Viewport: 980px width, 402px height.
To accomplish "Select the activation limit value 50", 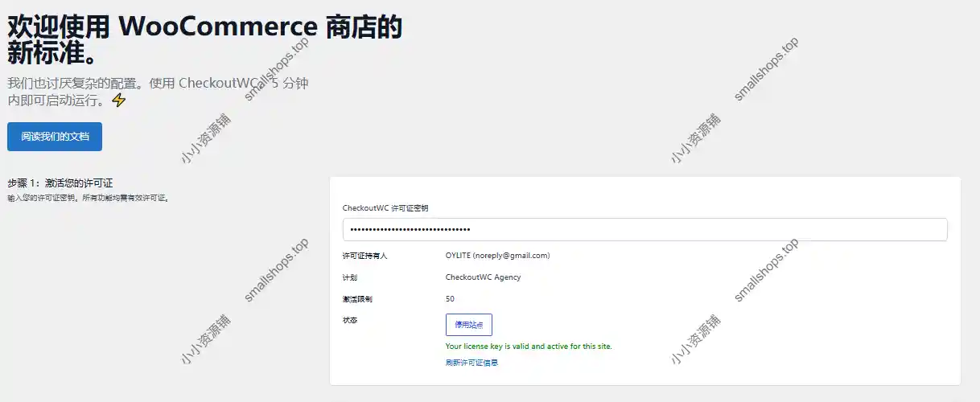I will pos(450,299).
